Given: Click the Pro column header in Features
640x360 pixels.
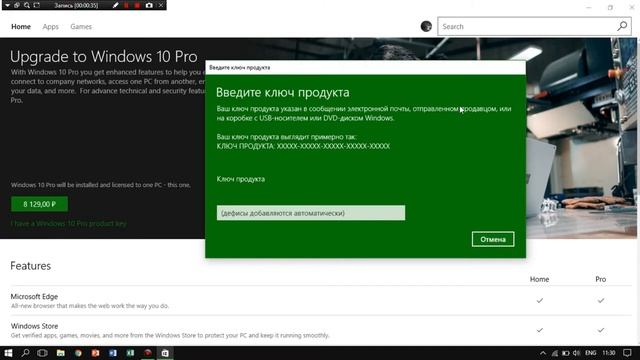Looking at the screenshot, I should [600, 279].
